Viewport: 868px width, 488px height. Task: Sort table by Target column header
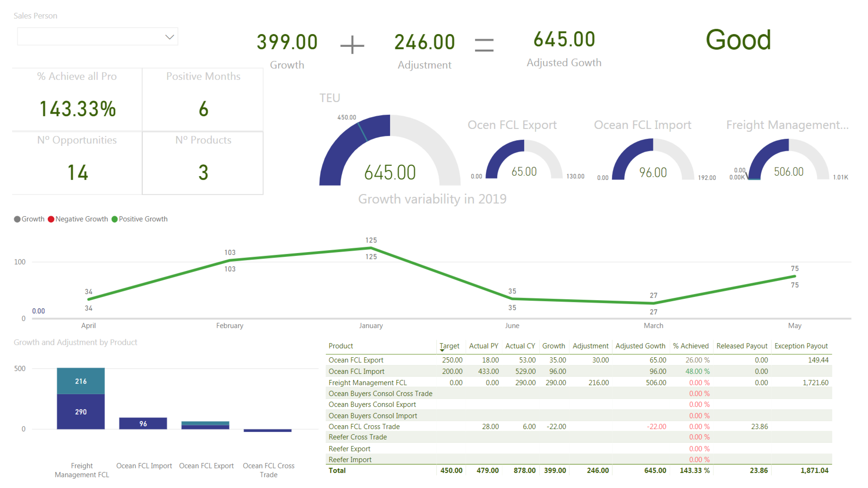(449, 346)
